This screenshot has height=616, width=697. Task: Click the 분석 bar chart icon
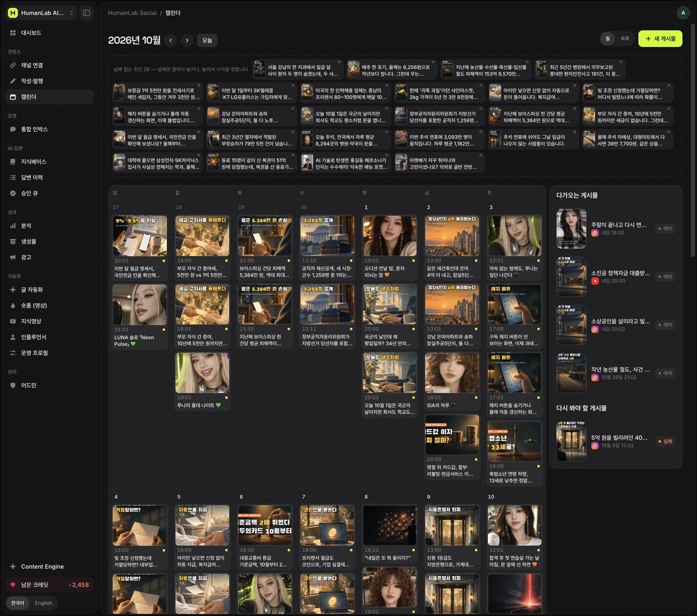pos(13,226)
